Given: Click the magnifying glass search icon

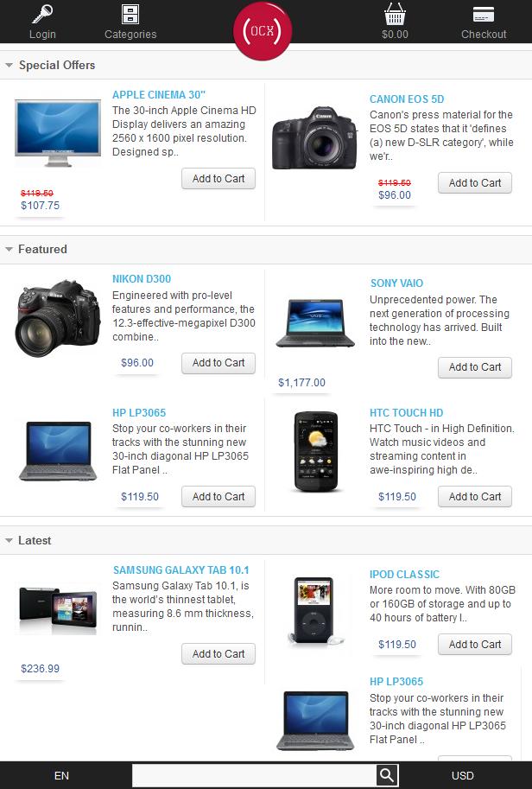Looking at the screenshot, I should click(x=387, y=775).
